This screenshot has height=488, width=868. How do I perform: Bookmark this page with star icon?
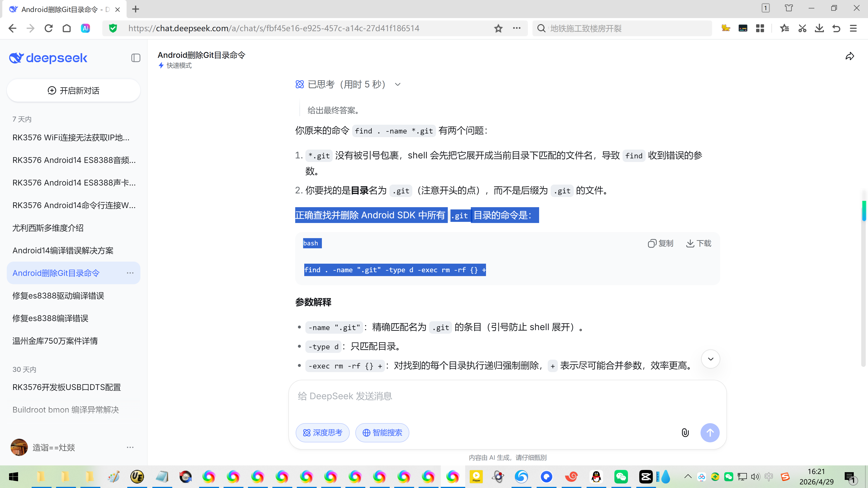(x=498, y=28)
